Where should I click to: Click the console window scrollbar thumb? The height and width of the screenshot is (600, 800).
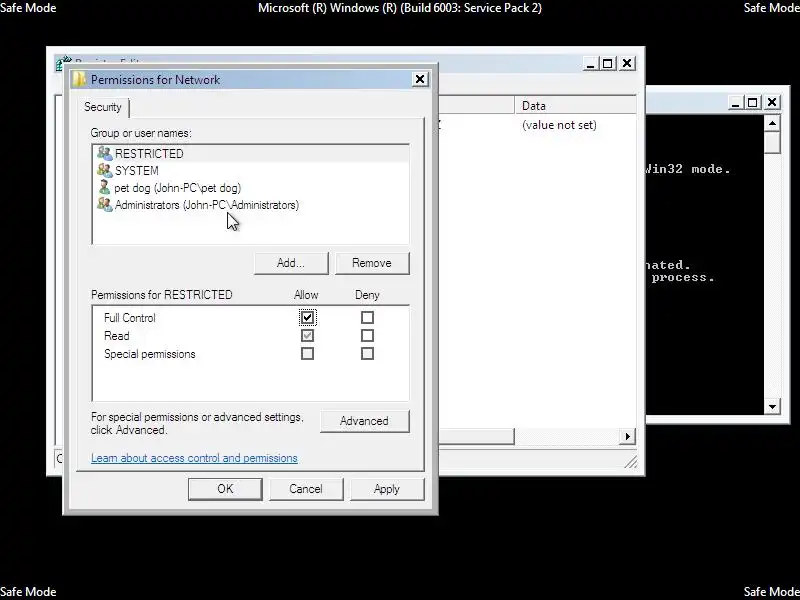[x=772, y=142]
